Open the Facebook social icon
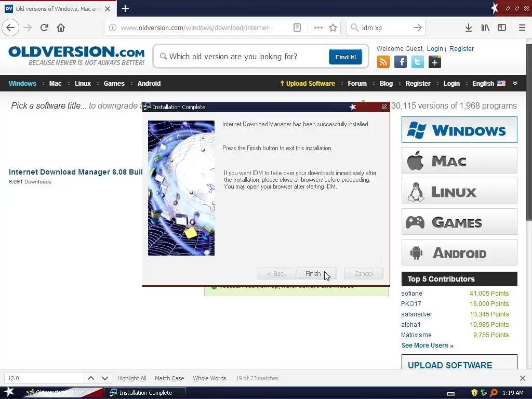The width and height of the screenshot is (532, 399). tap(401, 62)
